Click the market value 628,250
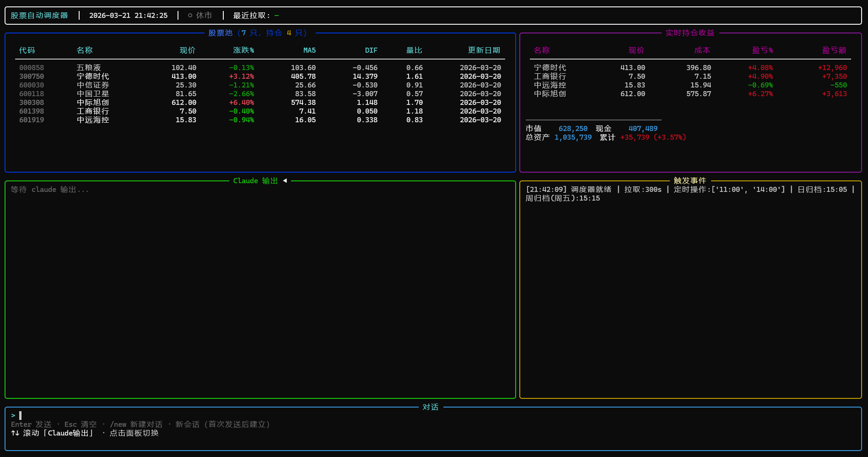The height and width of the screenshot is (457, 868). [573, 129]
